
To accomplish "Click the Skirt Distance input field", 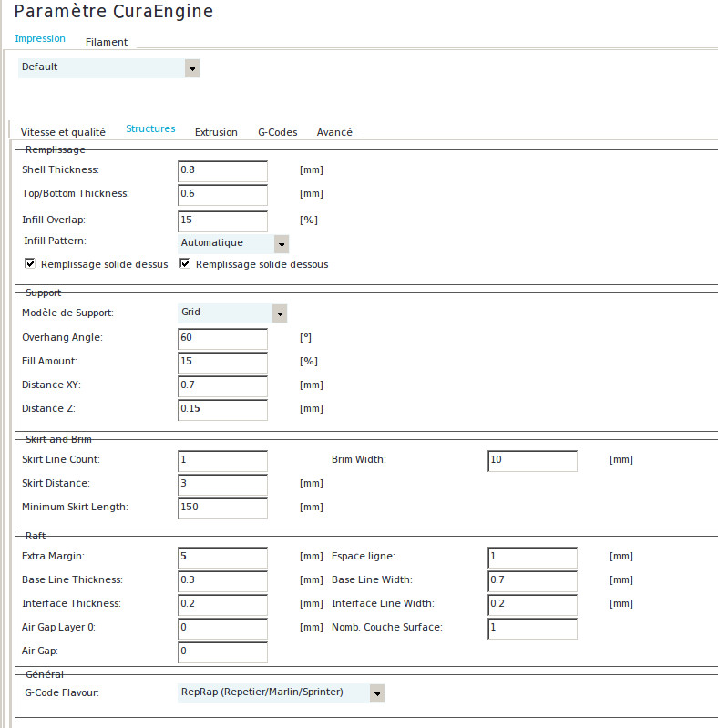I will pos(223,484).
